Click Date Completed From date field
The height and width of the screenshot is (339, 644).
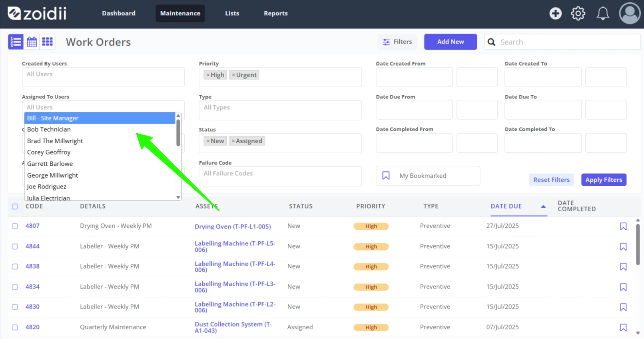tap(414, 143)
